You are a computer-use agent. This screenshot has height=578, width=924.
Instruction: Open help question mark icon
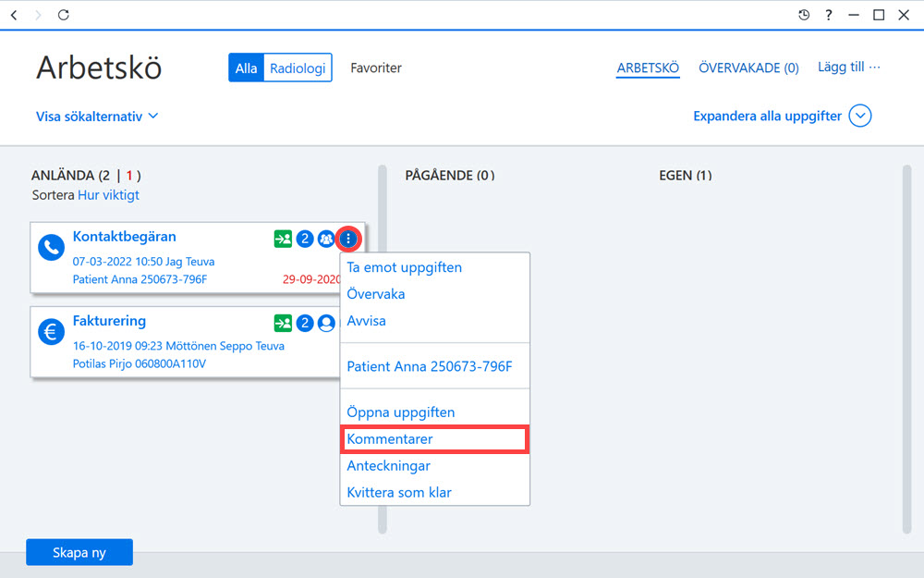[829, 15]
